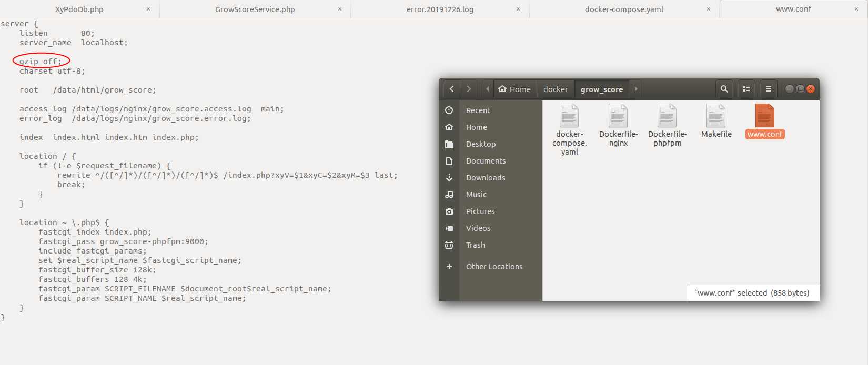The image size is (868, 365).
Task: Select the www.conf editor tab
Action: pyautogui.click(x=793, y=9)
